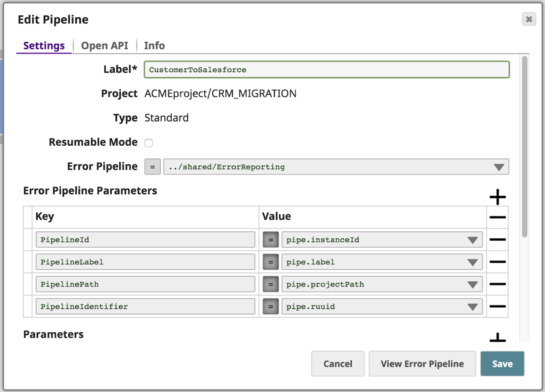Toggle expression mode for Error Pipeline field
Screen dimensions: 545x392
point(152,167)
